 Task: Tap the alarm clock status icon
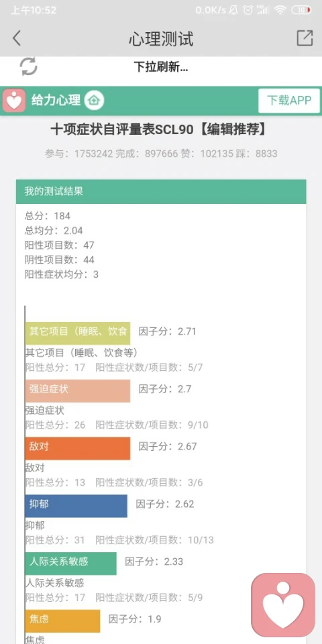pyautogui.click(x=248, y=10)
